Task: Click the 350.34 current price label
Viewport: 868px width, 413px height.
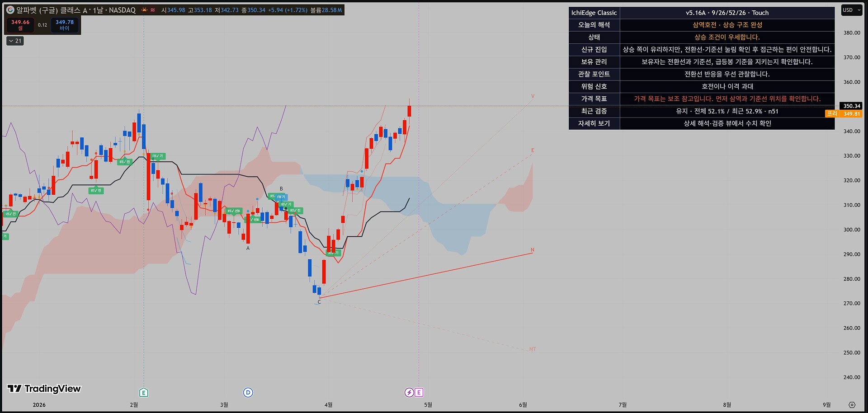Action: coord(851,106)
